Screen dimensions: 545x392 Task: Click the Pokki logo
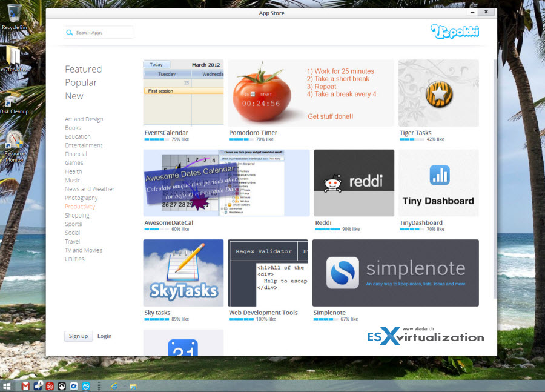point(455,32)
